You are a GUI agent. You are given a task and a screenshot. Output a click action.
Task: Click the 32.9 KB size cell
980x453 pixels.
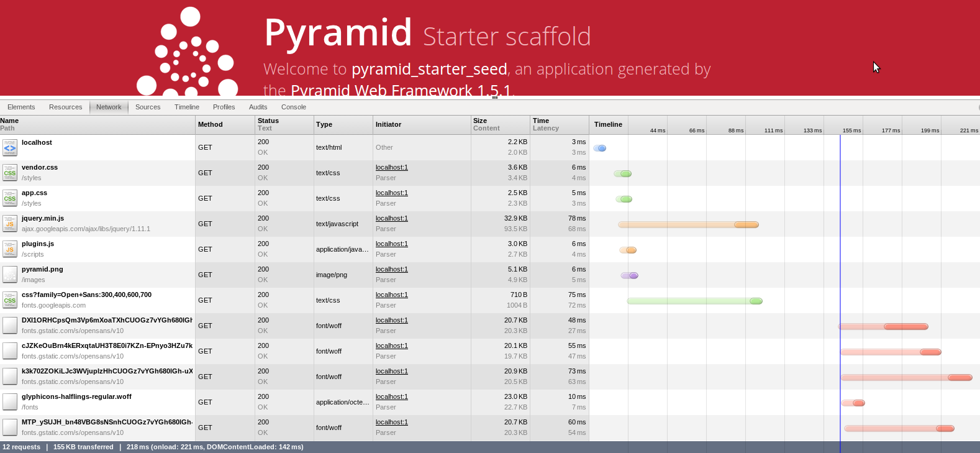pos(515,218)
